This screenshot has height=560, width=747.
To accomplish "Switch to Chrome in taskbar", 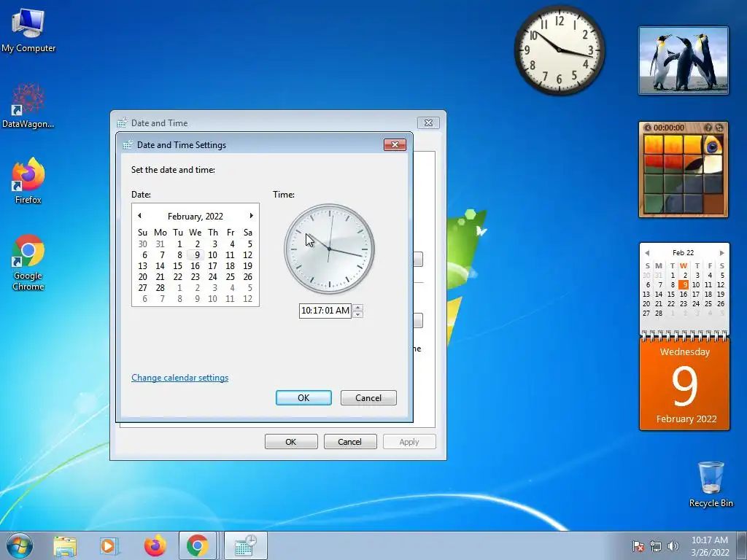I will click(197, 545).
